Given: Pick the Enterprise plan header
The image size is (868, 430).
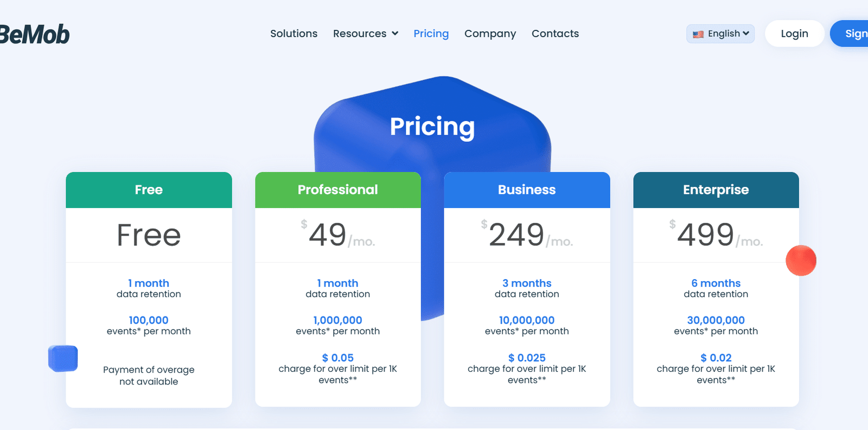Looking at the screenshot, I should coord(716,190).
